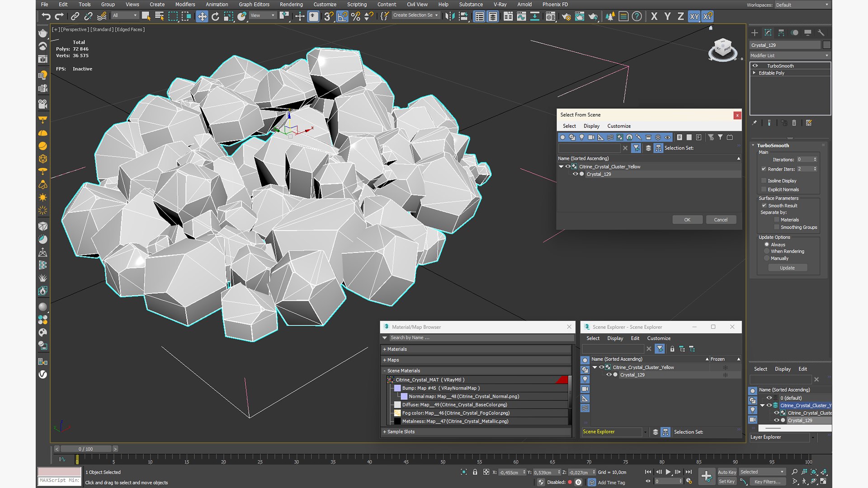This screenshot has width=868, height=488.
Task: Click Configure Modifier Sets icon
Action: pyautogui.click(x=809, y=123)
